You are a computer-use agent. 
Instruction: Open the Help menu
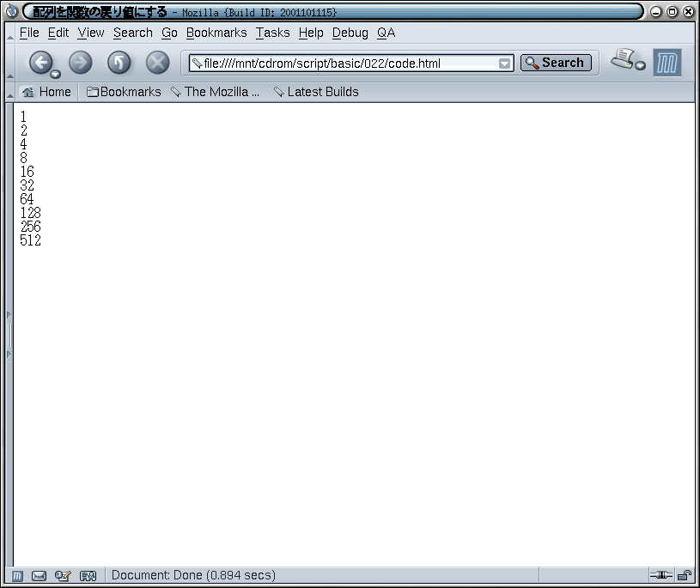coord(311,33)
